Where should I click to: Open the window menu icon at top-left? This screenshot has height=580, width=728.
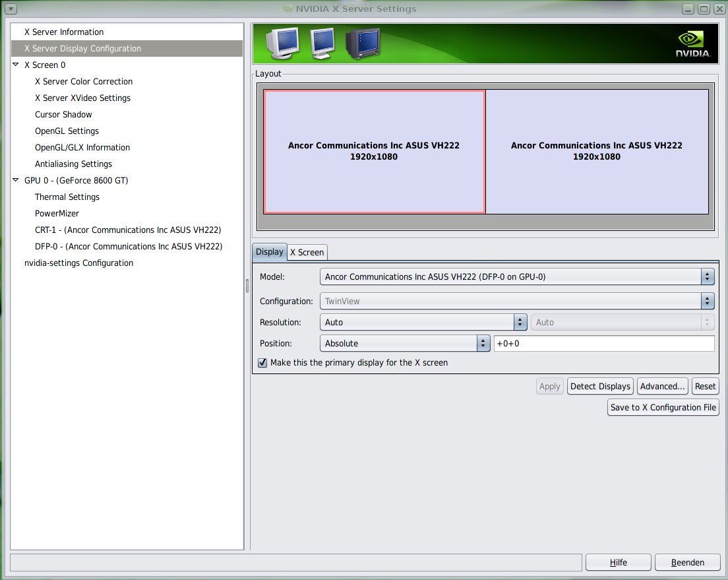[x=9, y=9]
